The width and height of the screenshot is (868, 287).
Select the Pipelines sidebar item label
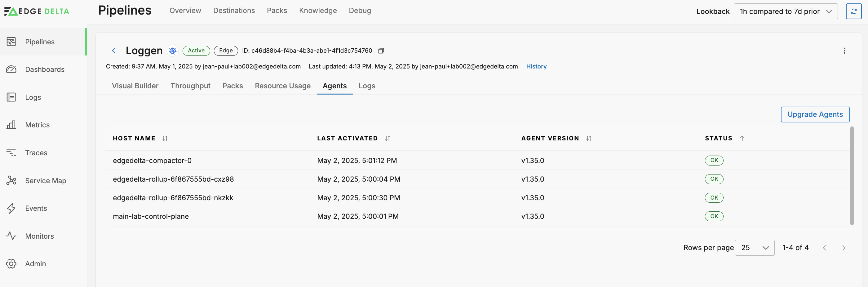click(x=40, y=42)
